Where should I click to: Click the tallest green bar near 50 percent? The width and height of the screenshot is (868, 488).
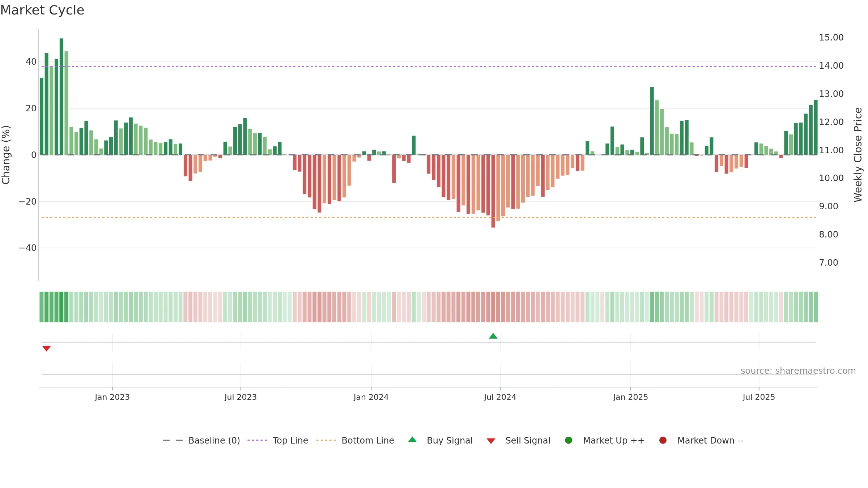point(61,97)
